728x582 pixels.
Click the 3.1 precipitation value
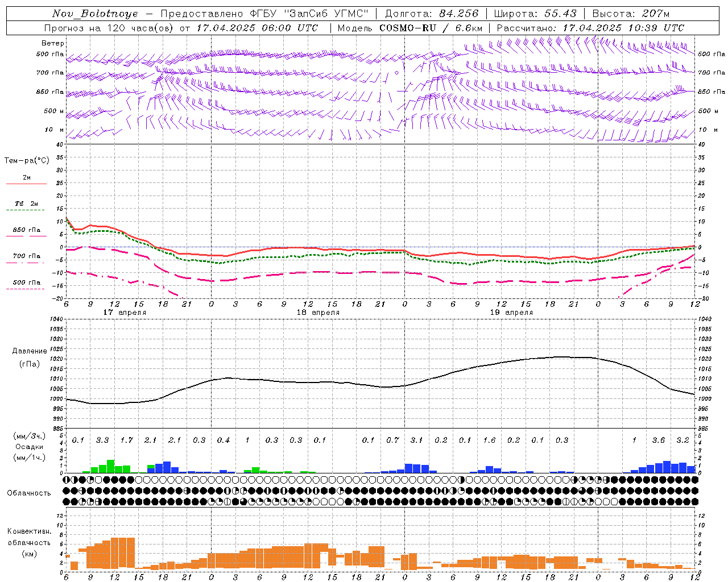(x=416, y=440)
